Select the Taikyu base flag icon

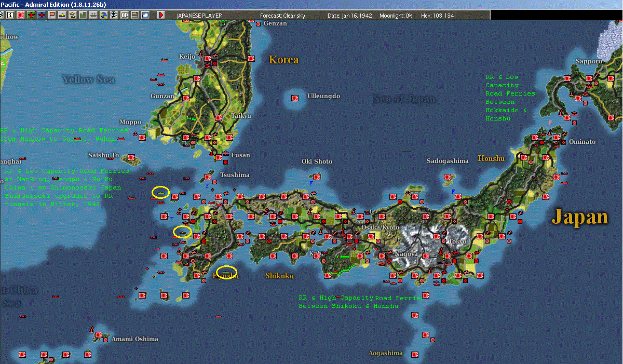pyautogui.click(x=219, y=118)
